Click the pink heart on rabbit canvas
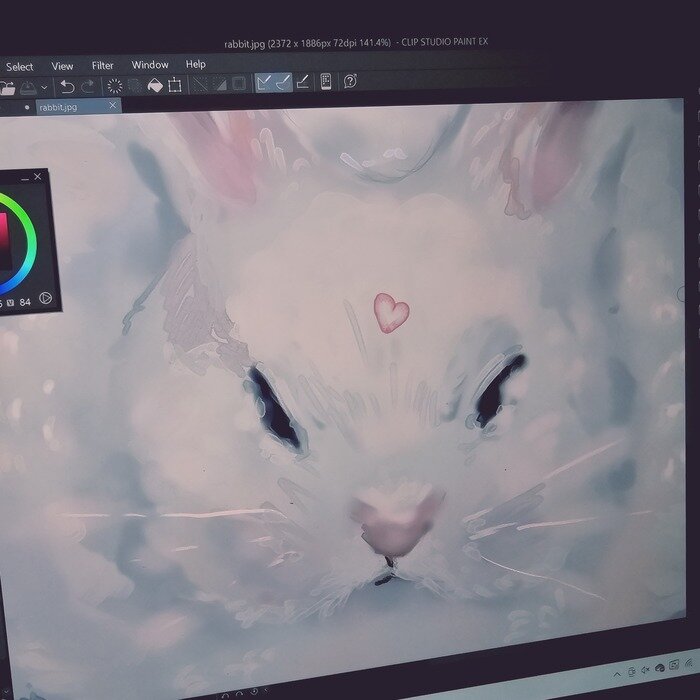Image resolution: width=700 pixels, height=700 pixels. [391, 312]
